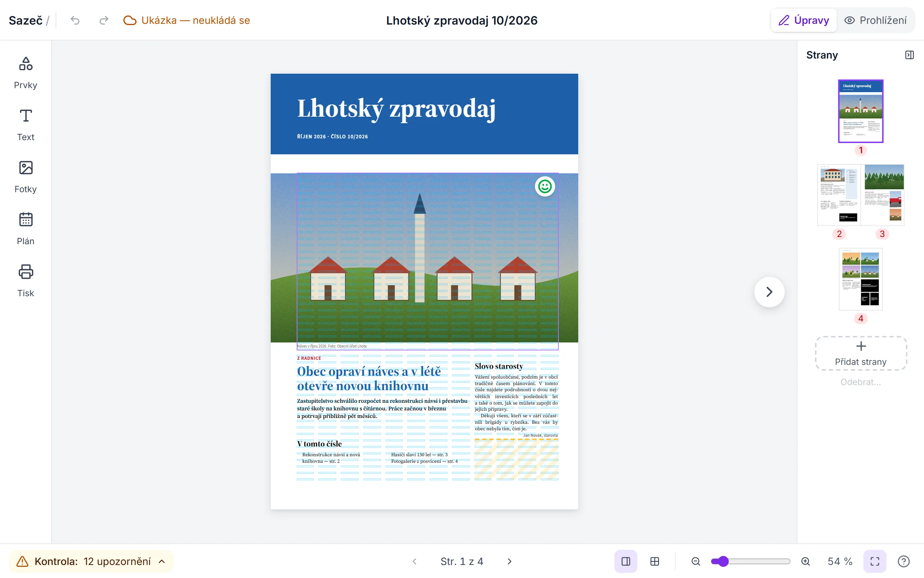The width and height of the screenshot is (924, 578).
Task: Undo the last action
Action: (x=75, y=20)
